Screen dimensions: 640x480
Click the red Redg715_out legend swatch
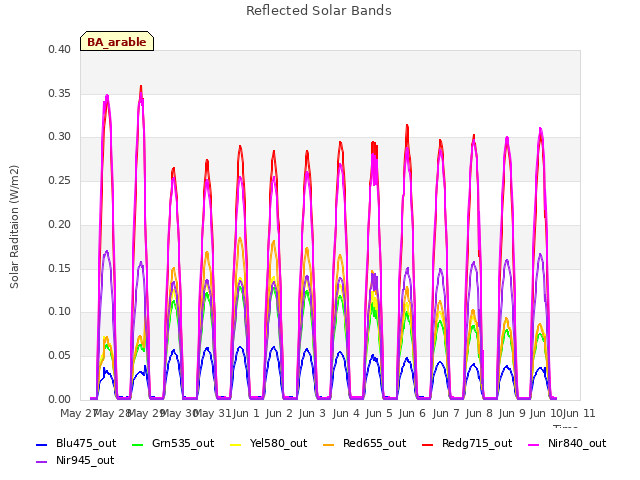[427, 444]
